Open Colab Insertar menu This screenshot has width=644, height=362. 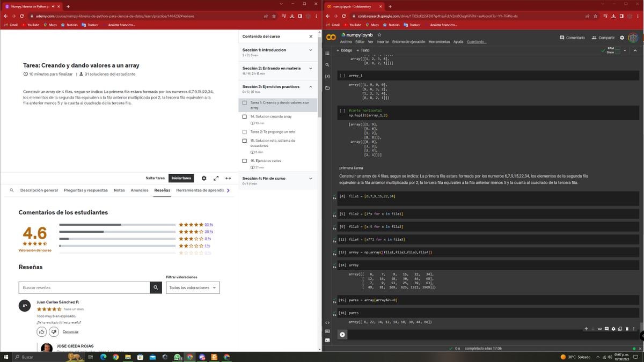pos(383,42)
